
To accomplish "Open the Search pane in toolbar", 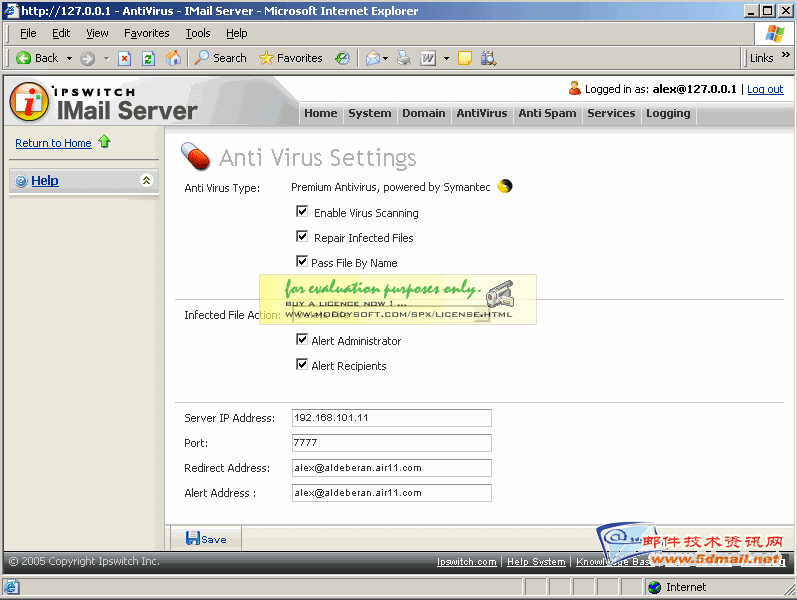I will (220, 58).
